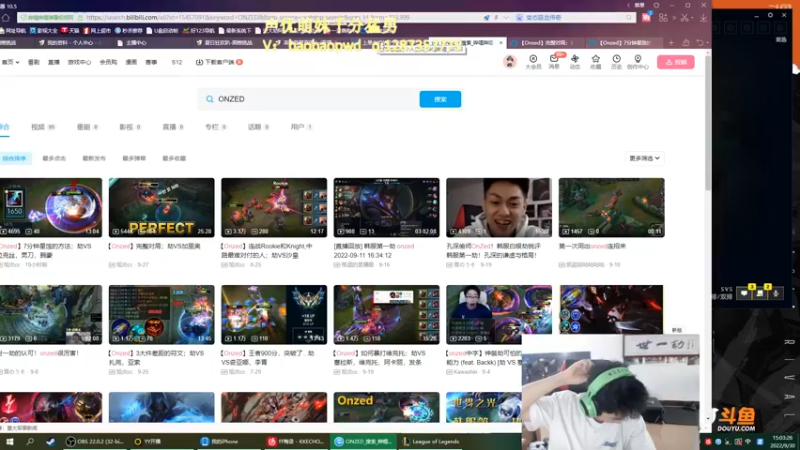Click the ONZED search input field
Viewport: 800px width, 450px height.
pos(309,99)
